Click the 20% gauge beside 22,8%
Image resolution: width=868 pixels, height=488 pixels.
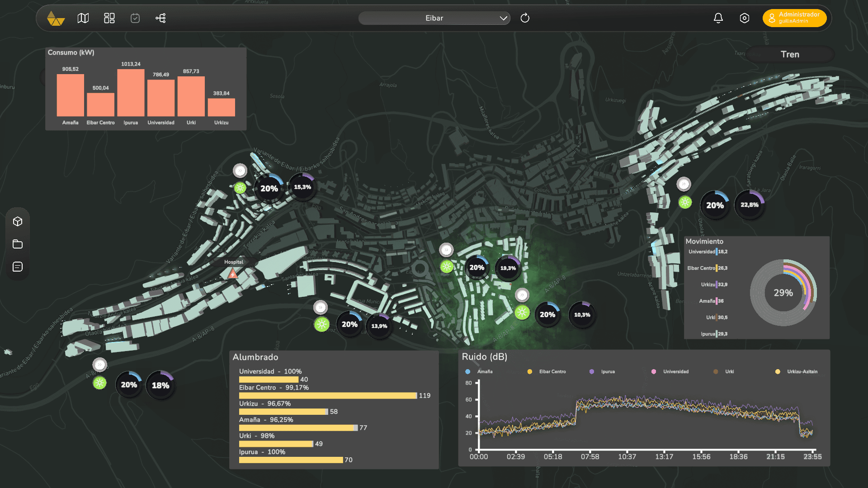(715, 205)
